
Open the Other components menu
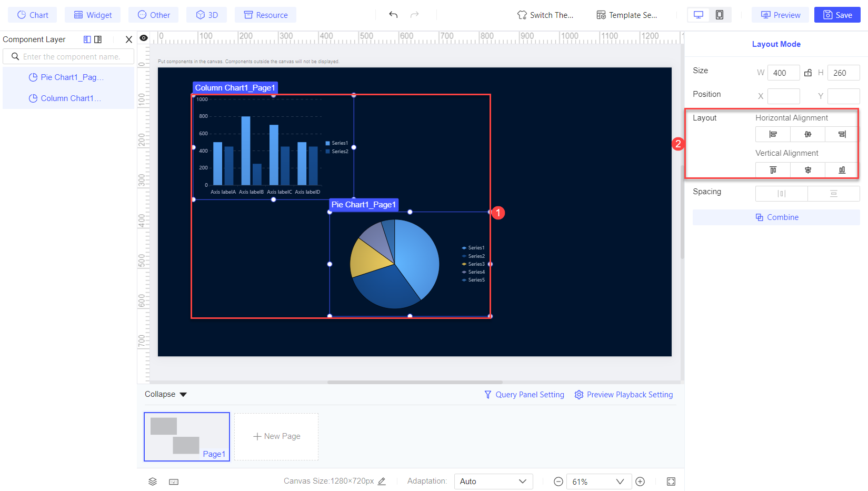pyautogui.click(x=154, y=15)
